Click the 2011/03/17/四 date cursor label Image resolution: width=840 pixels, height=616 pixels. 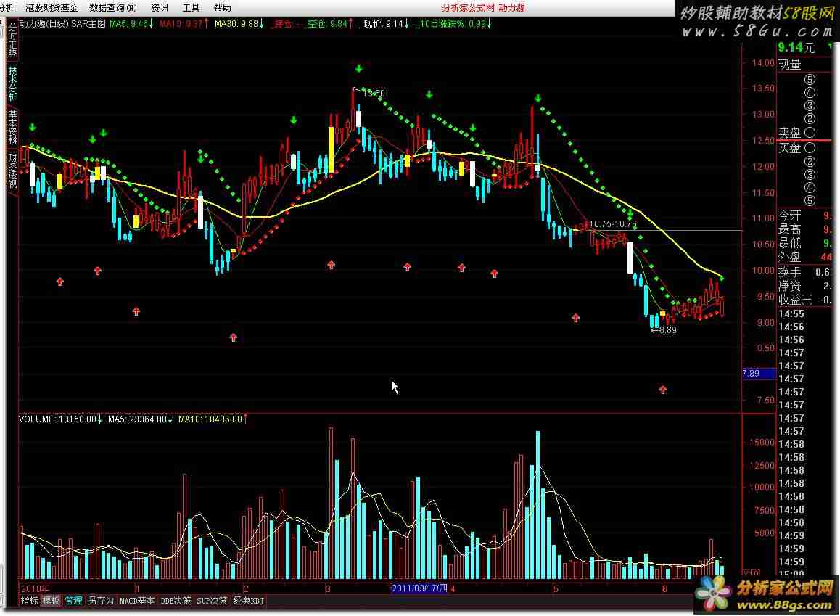[x=419, y=588]
